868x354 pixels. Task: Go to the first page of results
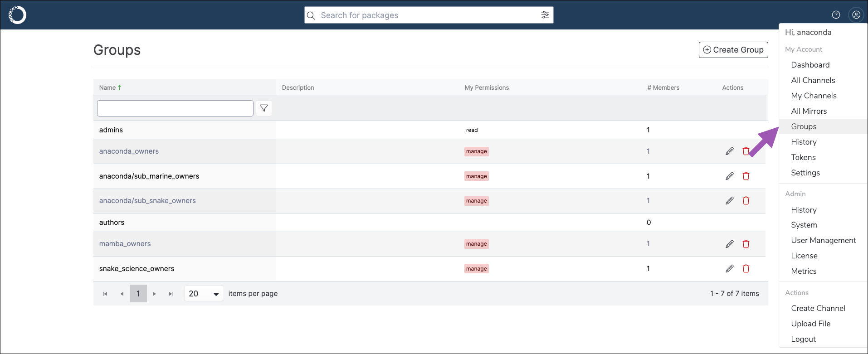[x=105, y=294]
